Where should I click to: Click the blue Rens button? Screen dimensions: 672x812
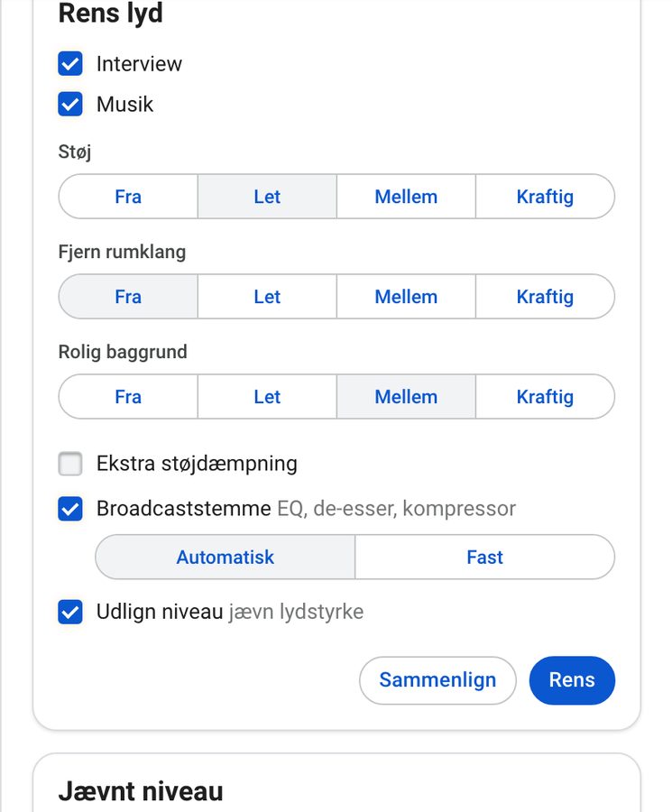click(x=572, y=680)
